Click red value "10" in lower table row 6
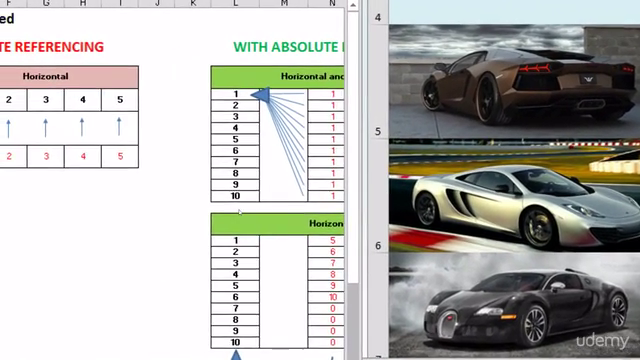 pyautogui.click(x=327, y=297)
